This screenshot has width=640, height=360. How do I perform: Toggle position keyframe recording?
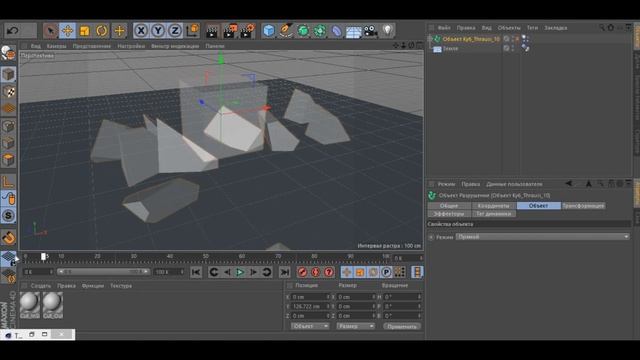point(347,272)
